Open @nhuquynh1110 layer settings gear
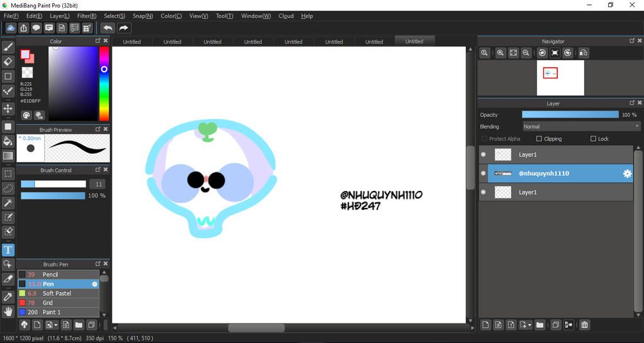Viewport: 644px width, 343px height. coord(627,173)
